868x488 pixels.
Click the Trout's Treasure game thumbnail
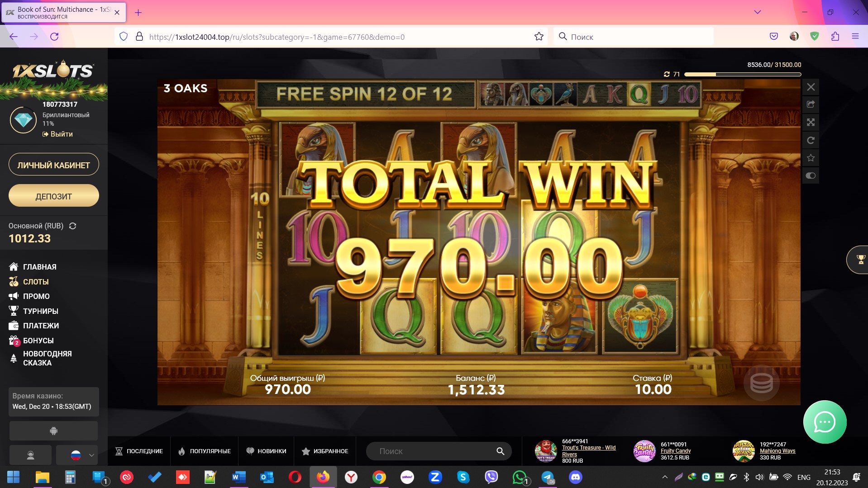(x=546, y=451)
